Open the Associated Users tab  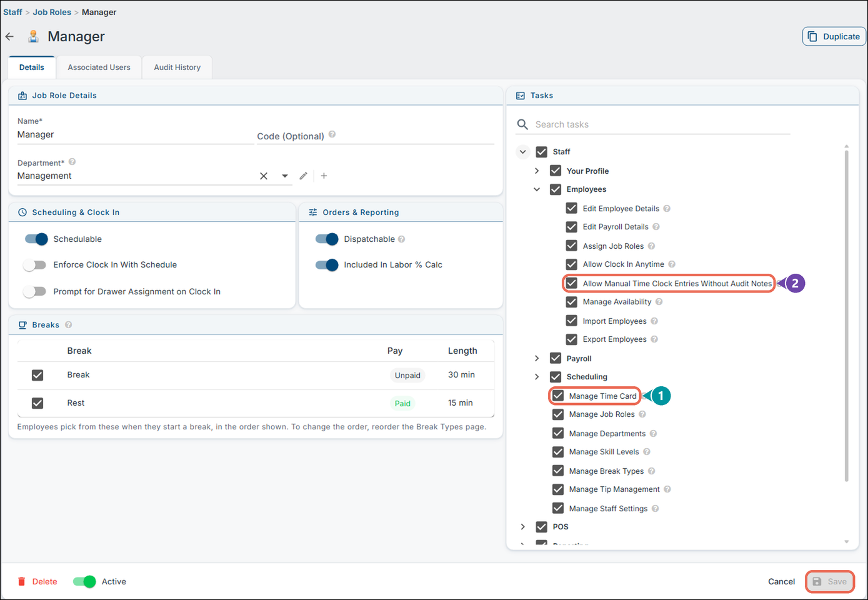[99, 67]
